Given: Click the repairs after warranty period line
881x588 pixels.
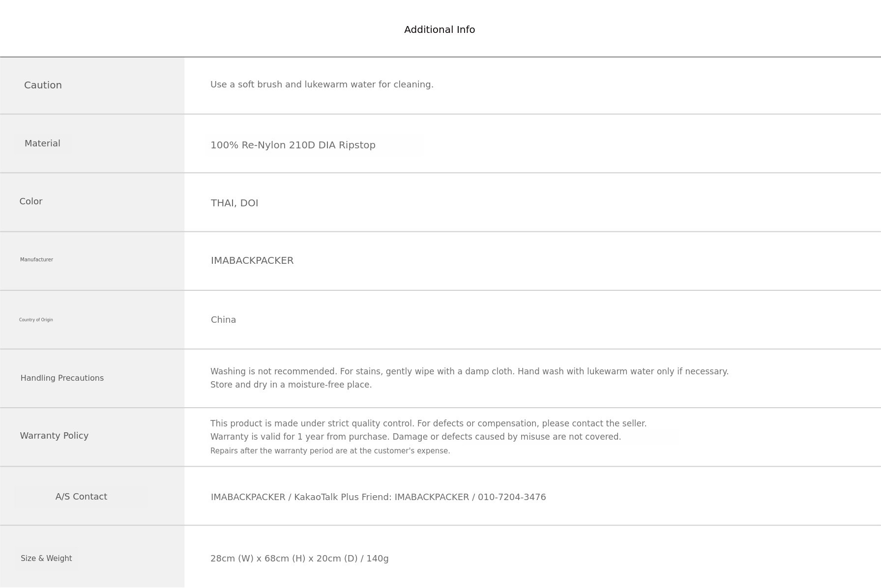Looking at the screenshot, I should pyautogui.click(x=330, y=451).
